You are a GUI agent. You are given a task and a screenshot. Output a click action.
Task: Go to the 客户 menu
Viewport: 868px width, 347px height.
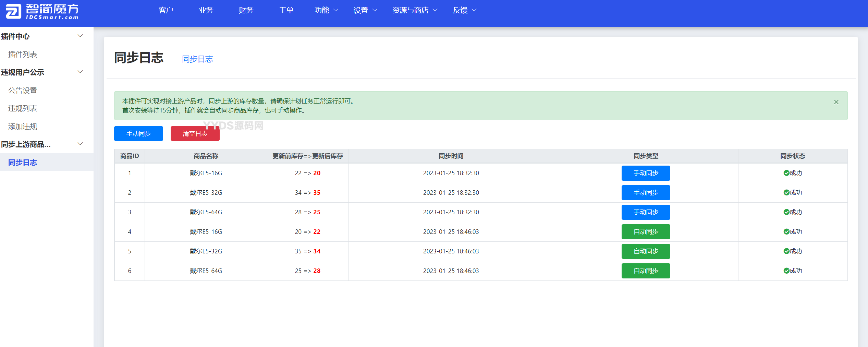[166, 10]
